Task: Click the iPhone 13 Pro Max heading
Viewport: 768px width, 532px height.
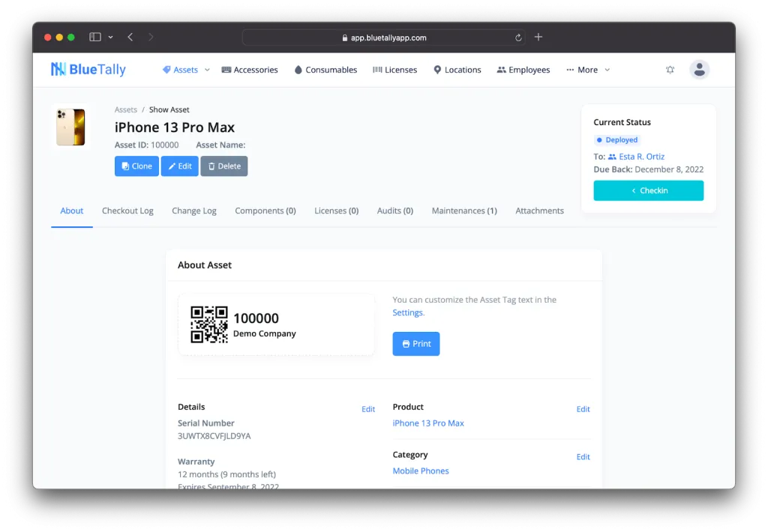Action: (x=175, y=127)
